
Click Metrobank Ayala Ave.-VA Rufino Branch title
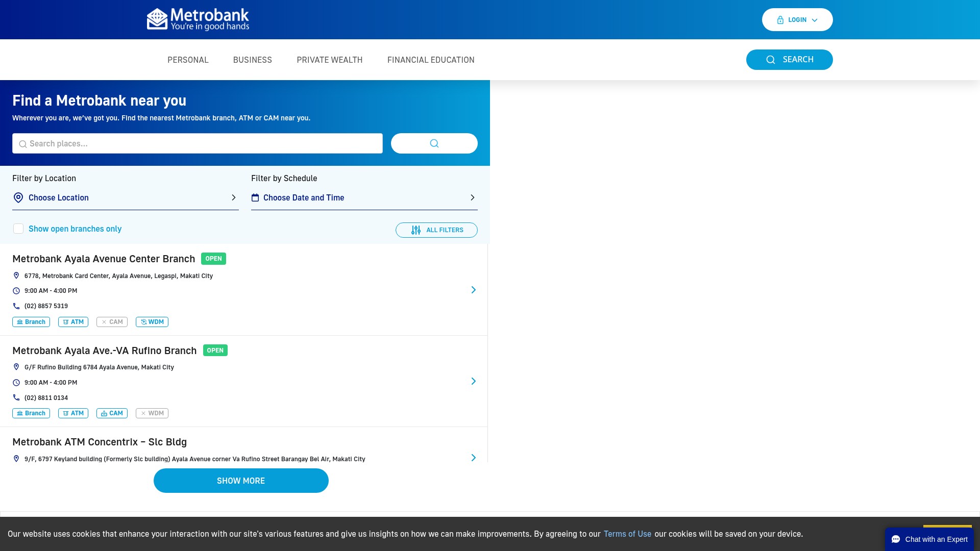pyautogui.click(x=105, y=350)
